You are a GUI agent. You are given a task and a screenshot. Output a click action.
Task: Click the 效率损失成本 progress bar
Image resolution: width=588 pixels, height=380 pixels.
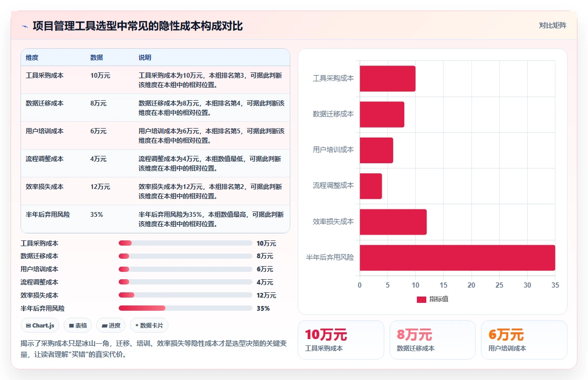pyautogui.click(x=185, y=295)
